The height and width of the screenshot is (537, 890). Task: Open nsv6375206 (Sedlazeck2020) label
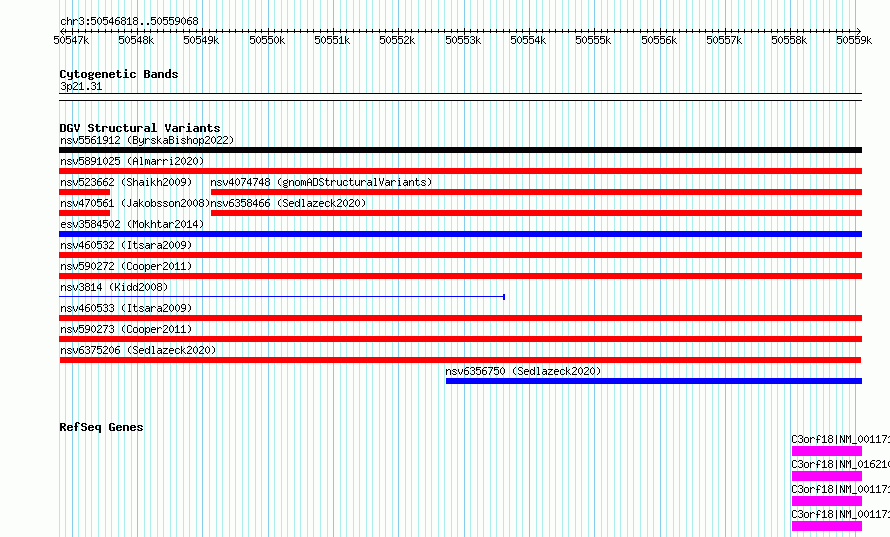tap(138, 350)
